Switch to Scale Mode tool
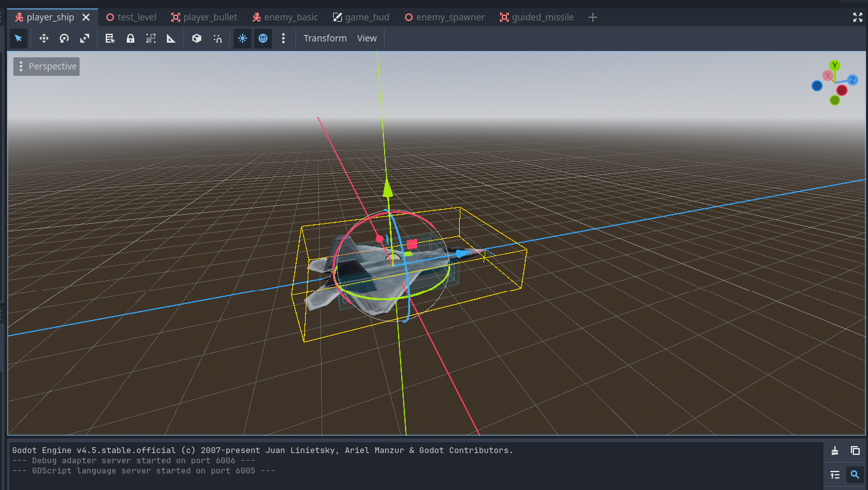 coord(85,38)
